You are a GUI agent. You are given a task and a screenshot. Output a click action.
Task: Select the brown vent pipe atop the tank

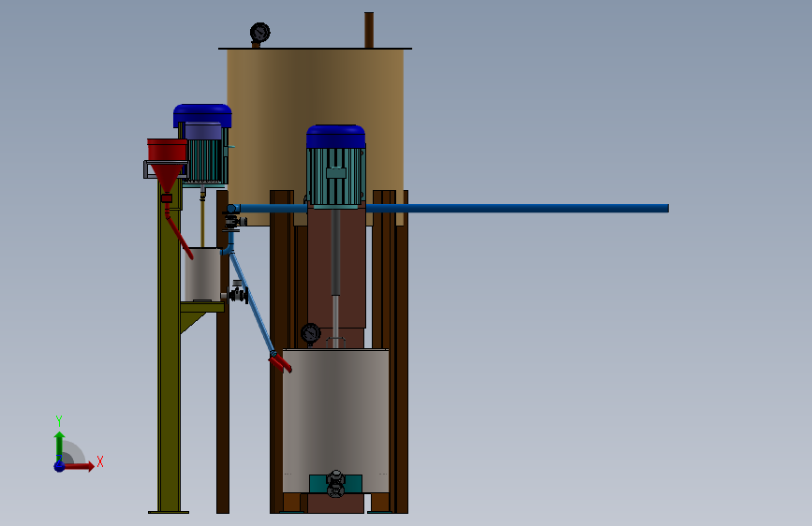click(369, 30)
